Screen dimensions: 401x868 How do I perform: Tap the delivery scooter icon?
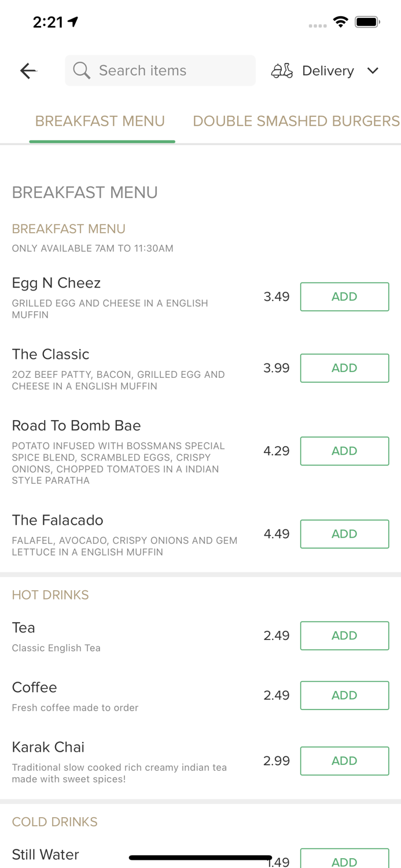pos(282,71)
